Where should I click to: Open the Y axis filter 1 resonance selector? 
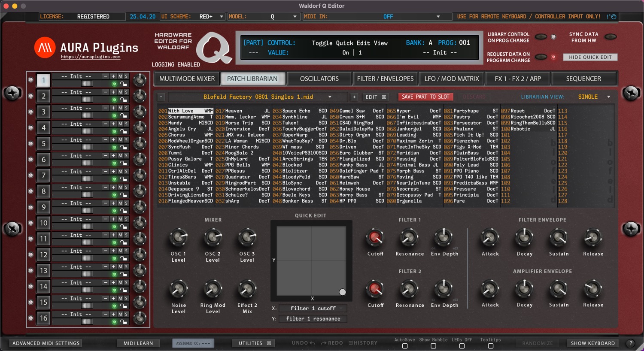pos(313,319)
